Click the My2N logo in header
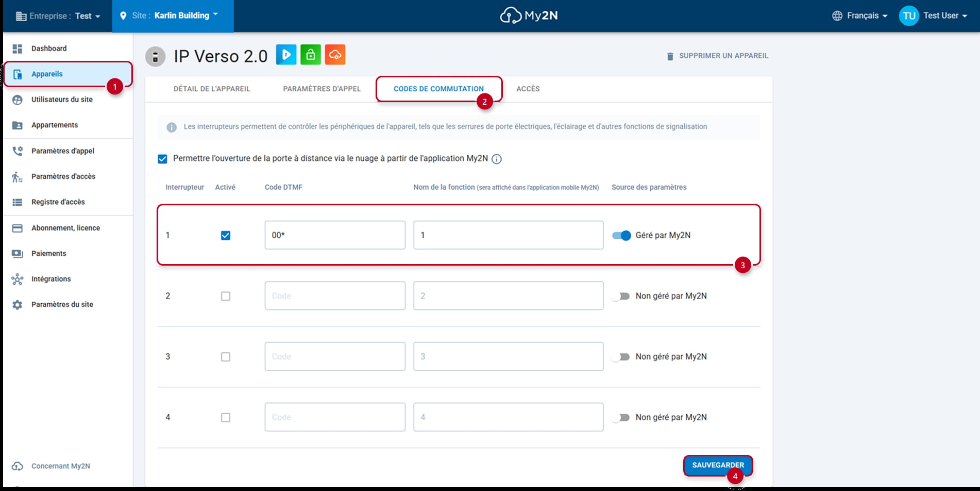The image size is (980, 491). tap(529, 15)
